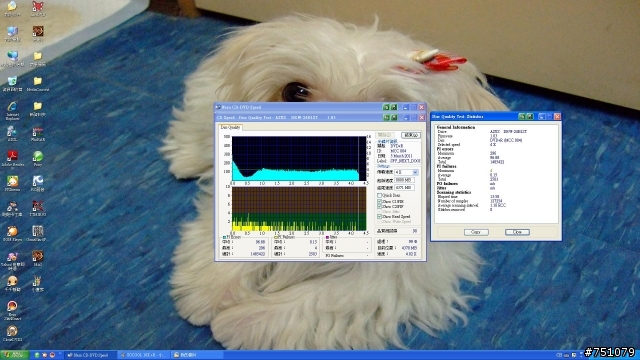
Task: Toggle the Show C2/PIF checkbox
Action: point(380,207)
